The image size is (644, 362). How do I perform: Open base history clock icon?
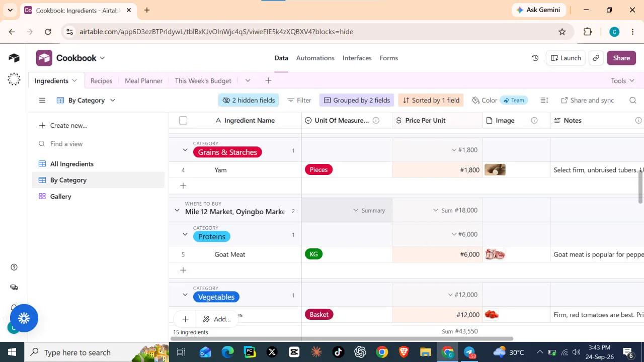pyautogui.click(x=535, y=58)
